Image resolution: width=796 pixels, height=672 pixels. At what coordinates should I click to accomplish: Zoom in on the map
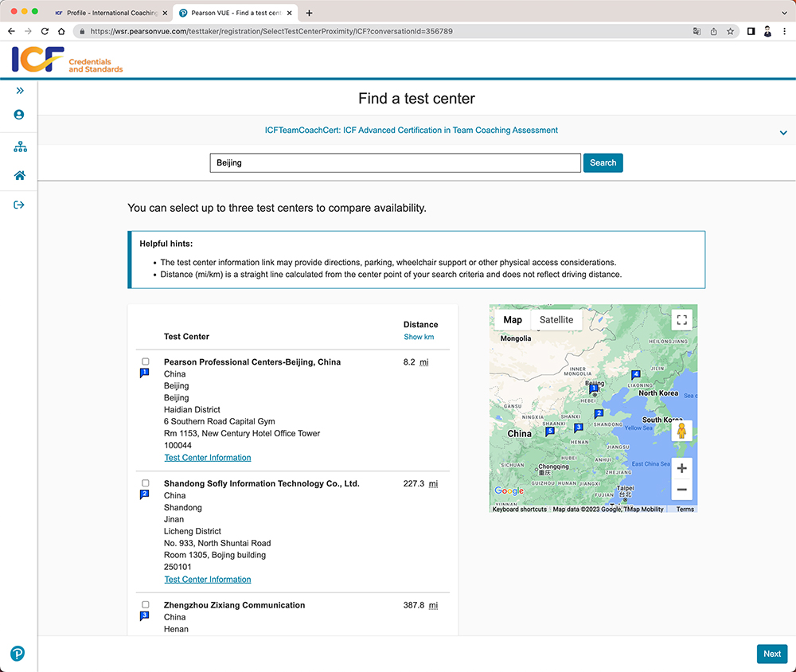click(681, 468)
